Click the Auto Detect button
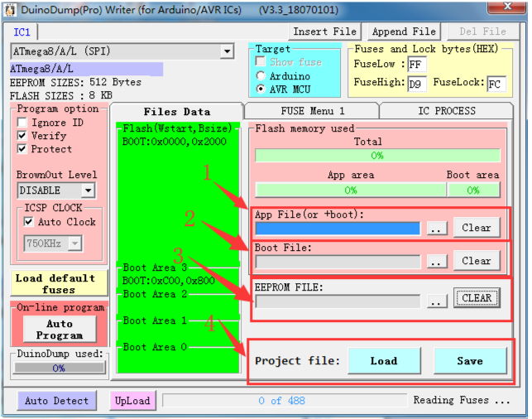This screenshot has height=419, width=532. click(56, 401)
